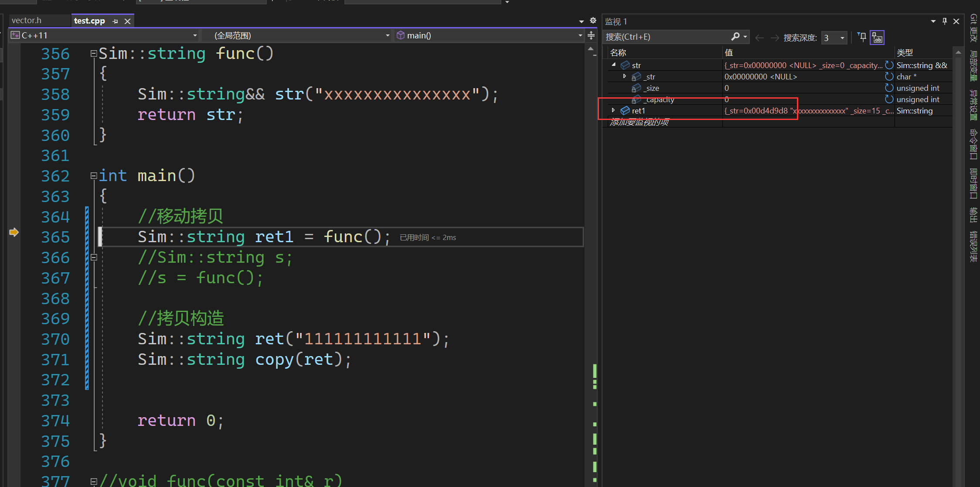Click the 值 column header
Viewport: 980px width, 487px height.
[808, 53]
